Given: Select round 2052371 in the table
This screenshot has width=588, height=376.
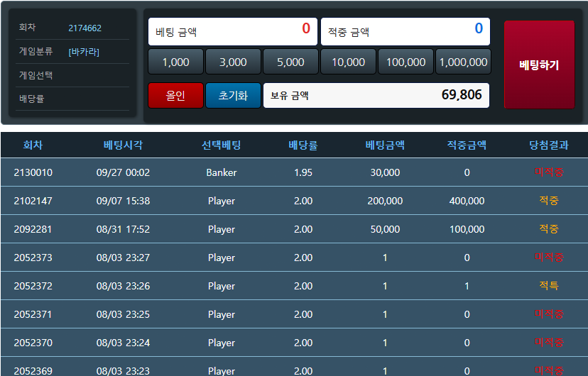Looking at the screenshot, I should tap(33, 314).
